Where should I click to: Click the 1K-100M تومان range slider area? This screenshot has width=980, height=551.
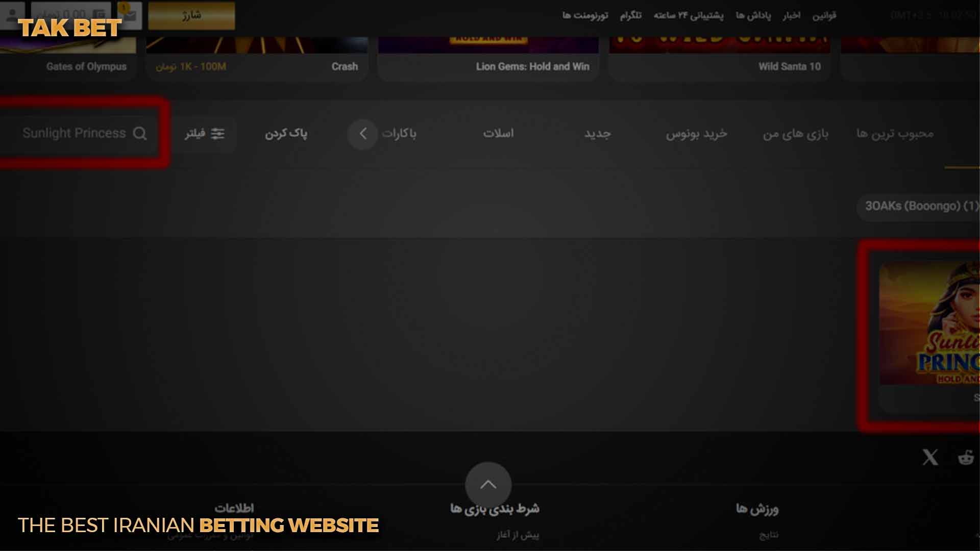[x=190, y=66]
